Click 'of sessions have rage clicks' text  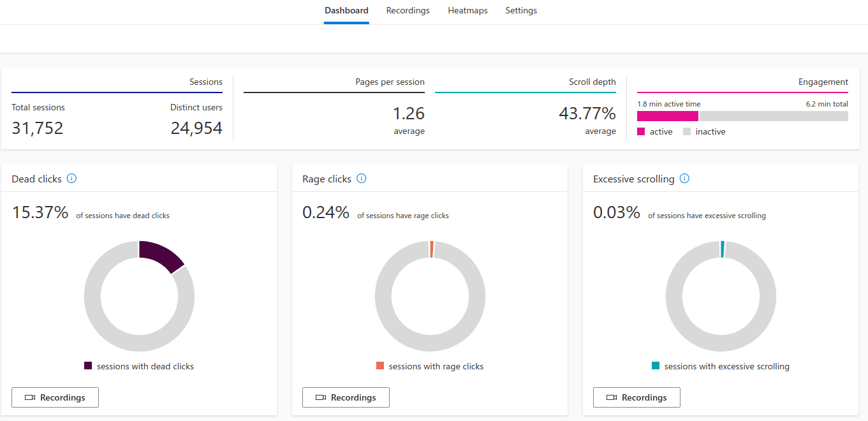coord(403,216)
